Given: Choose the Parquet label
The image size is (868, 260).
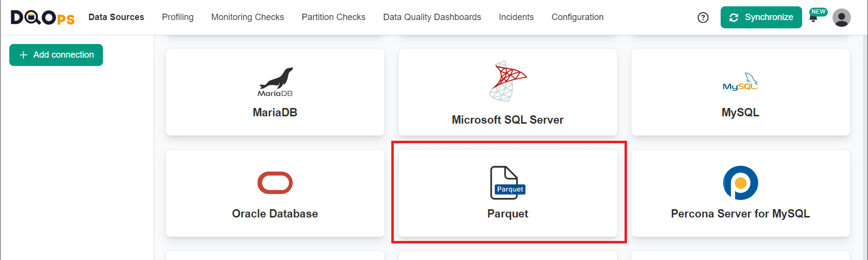Looking at the screenshot, I should pos(508,214).
